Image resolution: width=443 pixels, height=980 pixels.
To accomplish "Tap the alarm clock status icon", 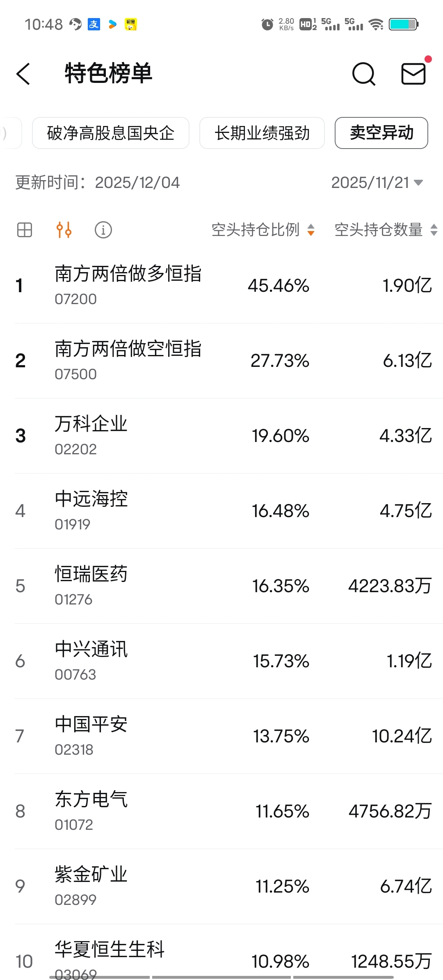I will (267, 24).
